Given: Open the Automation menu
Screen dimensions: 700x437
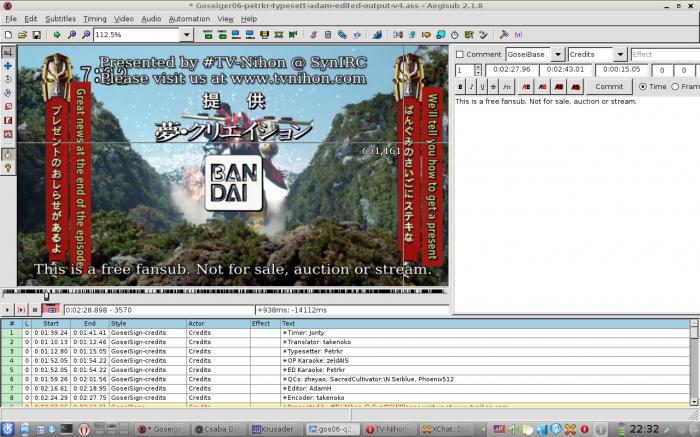Looking at the screenshot, I should pos(189,19).
